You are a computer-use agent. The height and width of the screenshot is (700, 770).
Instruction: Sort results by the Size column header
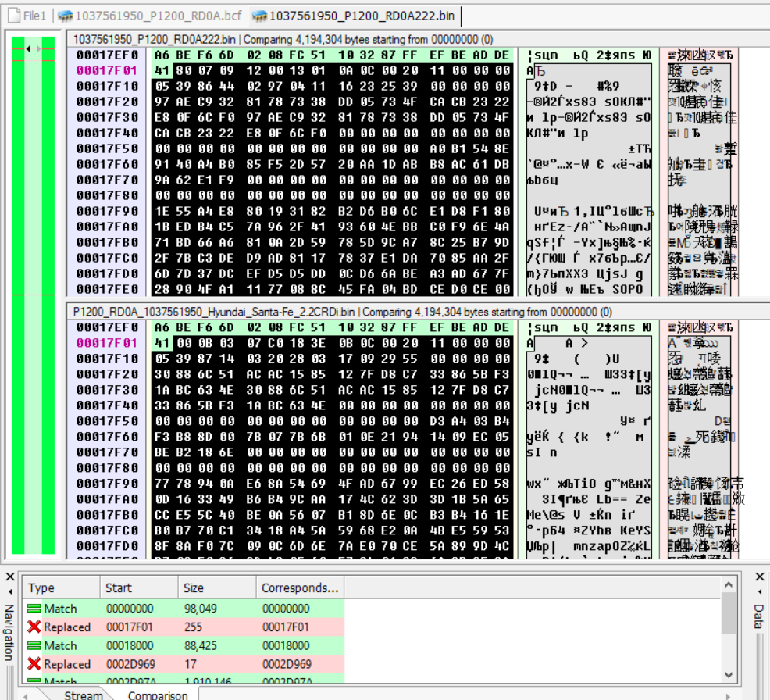pyautogui.click(x=217, y=587)
